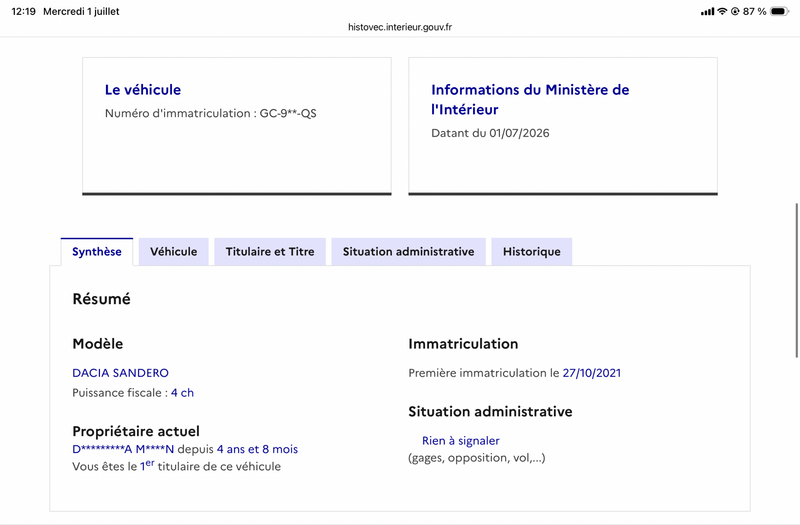
Task: Click the 'Datant du 01/07/2026' text
Action: [x=490, y=133]
